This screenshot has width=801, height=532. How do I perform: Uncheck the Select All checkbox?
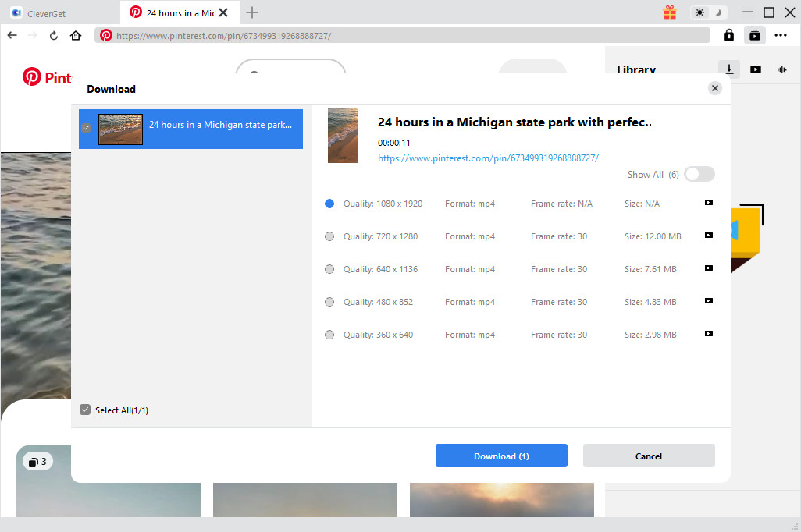(x=84, y=409)
